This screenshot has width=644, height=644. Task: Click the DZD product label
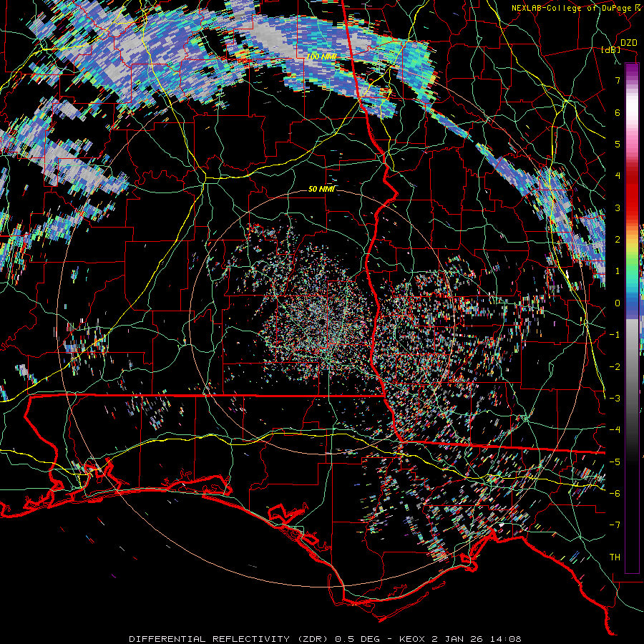[x=629, y=43]
